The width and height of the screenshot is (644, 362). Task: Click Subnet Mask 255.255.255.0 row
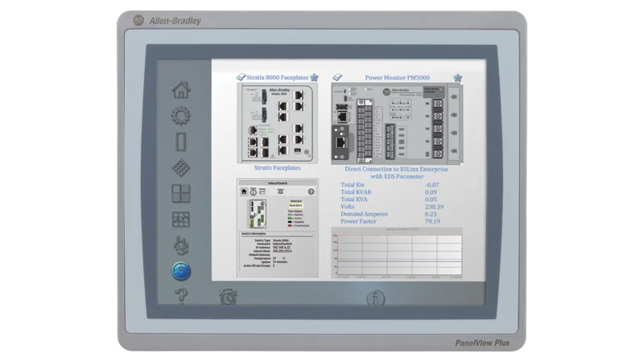[272, 251]
